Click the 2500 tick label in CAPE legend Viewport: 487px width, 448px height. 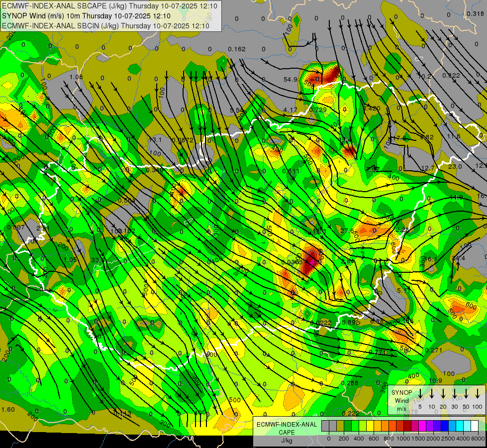click(448, 439)
